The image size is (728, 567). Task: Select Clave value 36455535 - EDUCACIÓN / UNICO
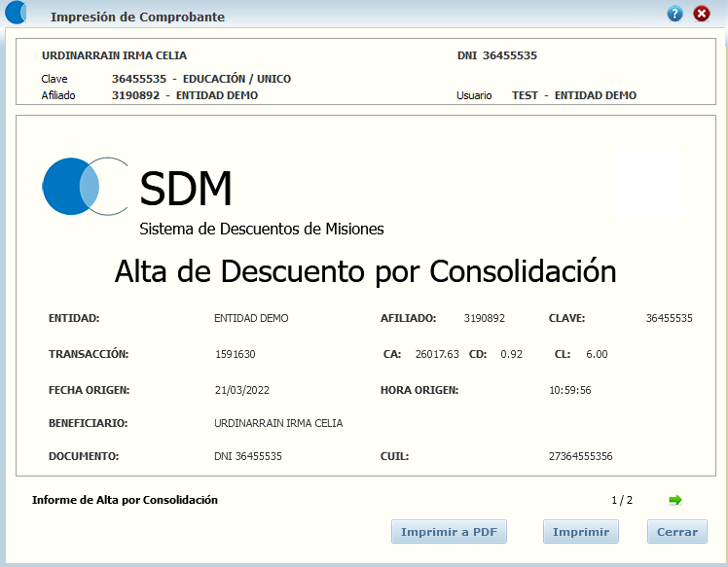click(x=201, y=79)
